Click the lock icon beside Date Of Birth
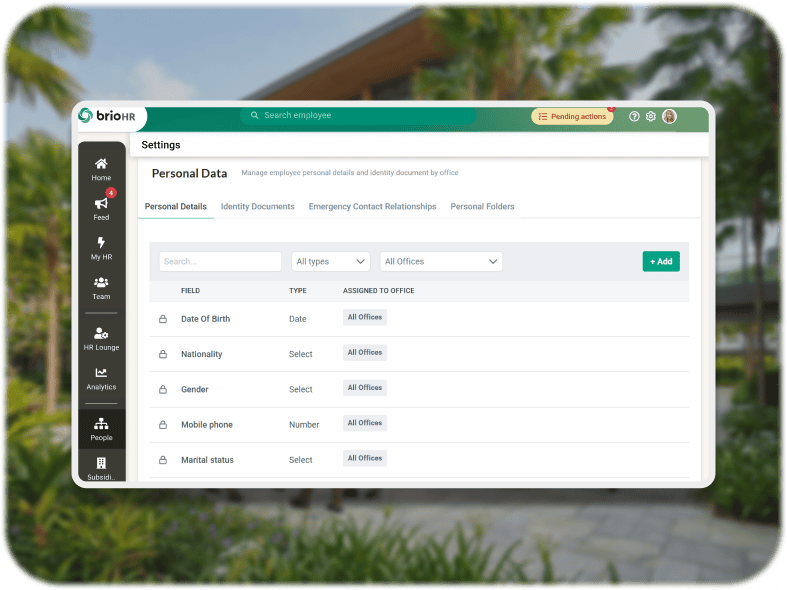Viewport: 787px width, 590px height. pos(163,319)
